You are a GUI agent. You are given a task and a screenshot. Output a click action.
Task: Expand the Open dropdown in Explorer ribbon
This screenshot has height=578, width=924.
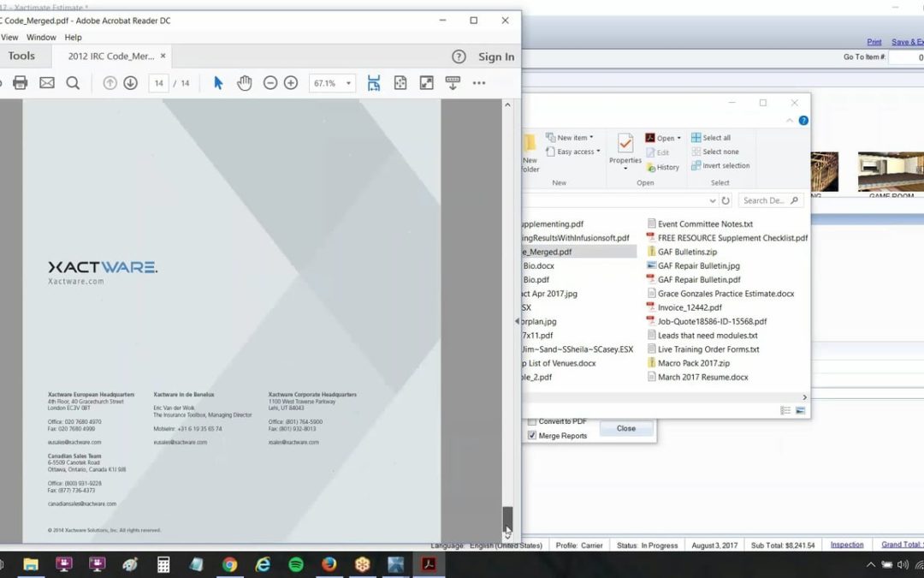tap(678, 138)
